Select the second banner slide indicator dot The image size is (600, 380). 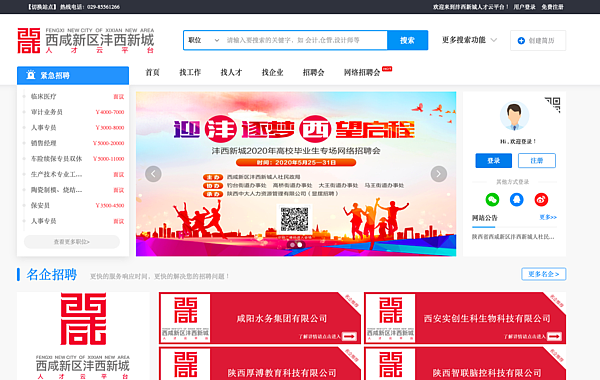300,245
